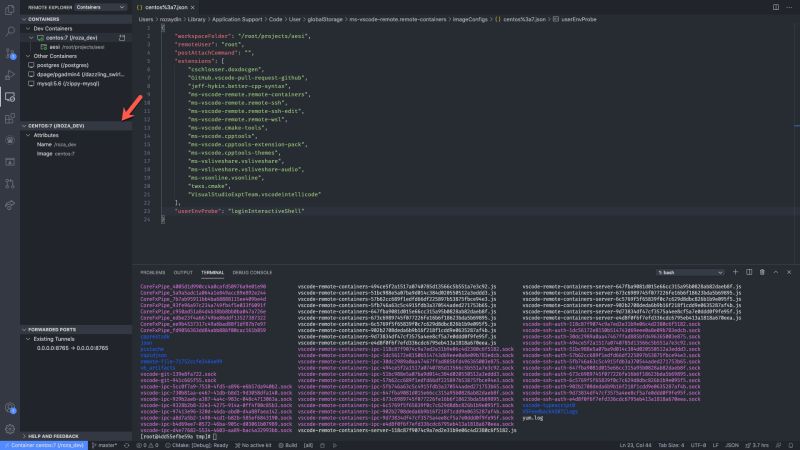
Task: Open the Manage gear in activity bar
Action: [x=10, y=429]
